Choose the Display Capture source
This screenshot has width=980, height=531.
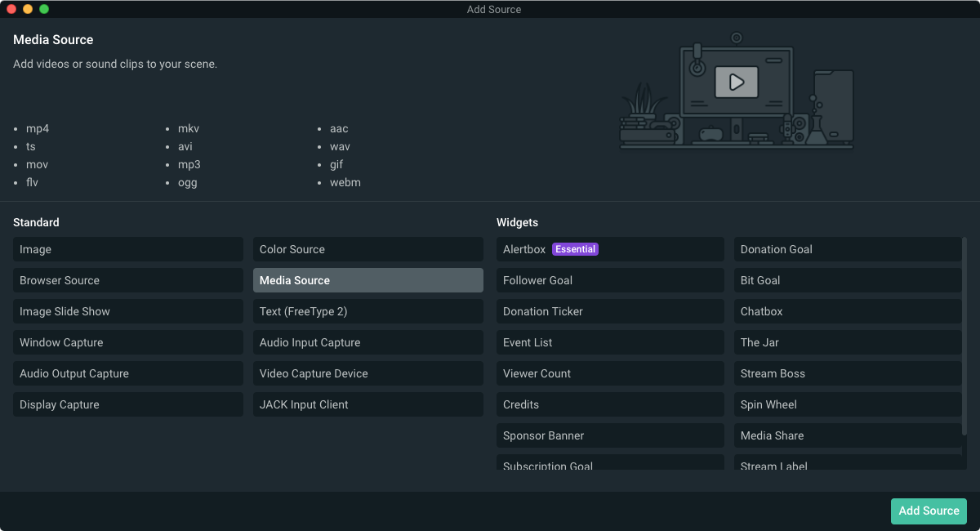tap(127, 404)
